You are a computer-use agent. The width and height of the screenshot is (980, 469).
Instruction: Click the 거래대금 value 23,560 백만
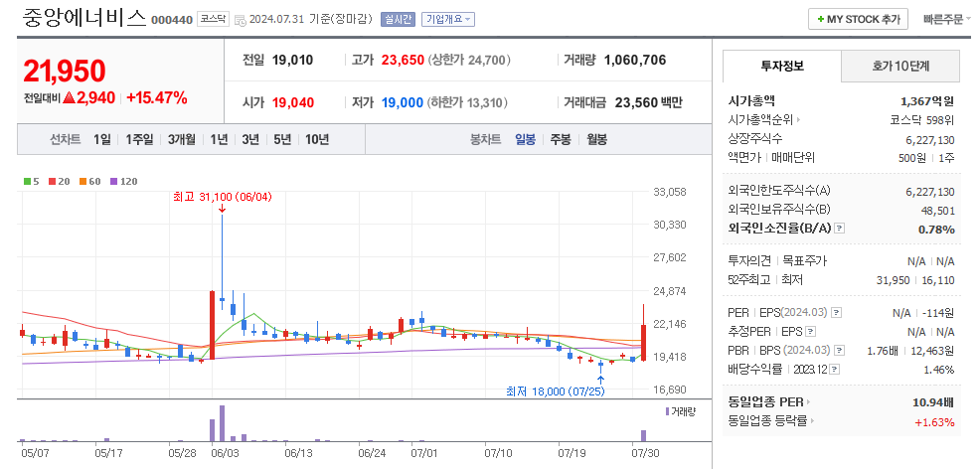[649, 102]
